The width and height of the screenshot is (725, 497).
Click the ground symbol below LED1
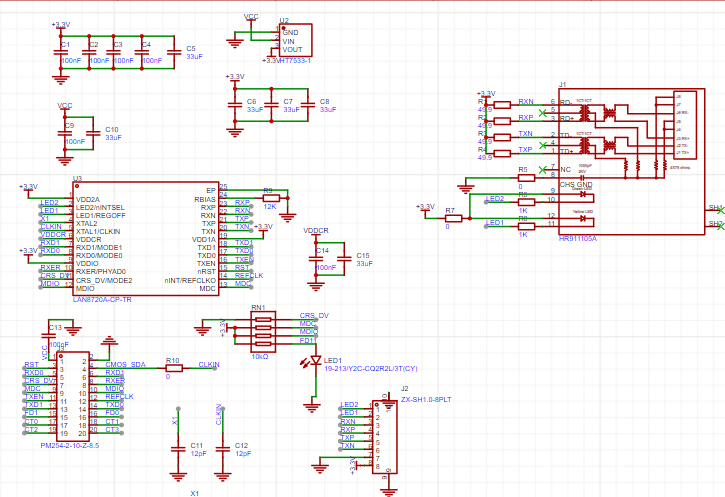tap(312, 407)
